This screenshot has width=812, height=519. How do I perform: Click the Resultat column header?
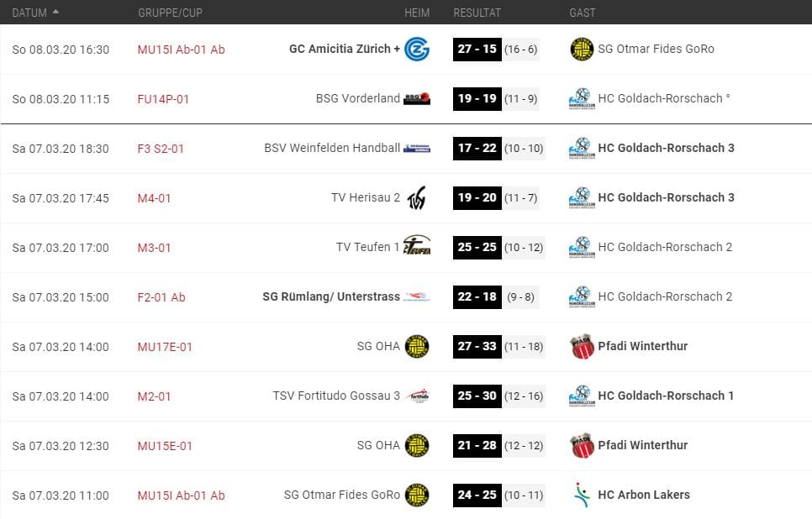477,13
